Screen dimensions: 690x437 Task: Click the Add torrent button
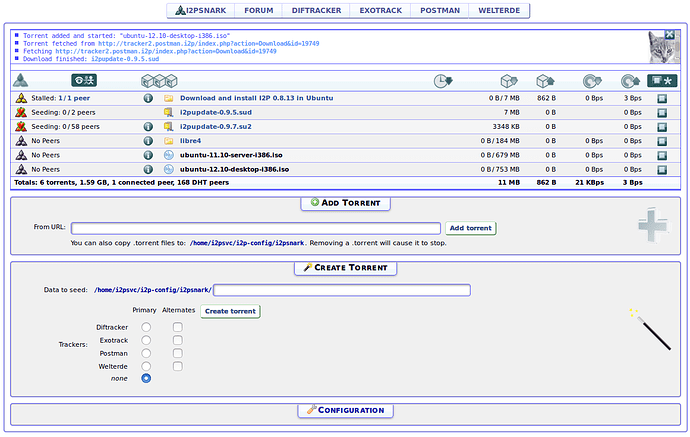[x=470, y=228]
